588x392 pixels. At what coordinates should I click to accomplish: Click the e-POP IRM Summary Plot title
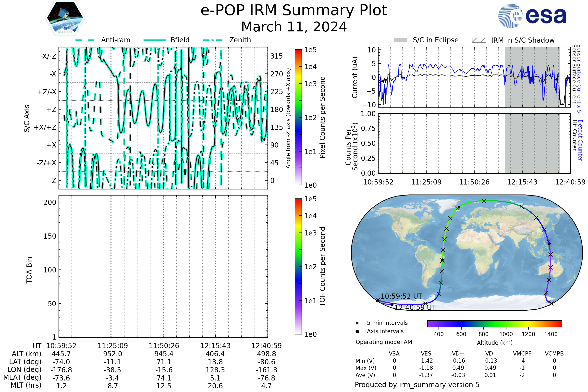294,11
